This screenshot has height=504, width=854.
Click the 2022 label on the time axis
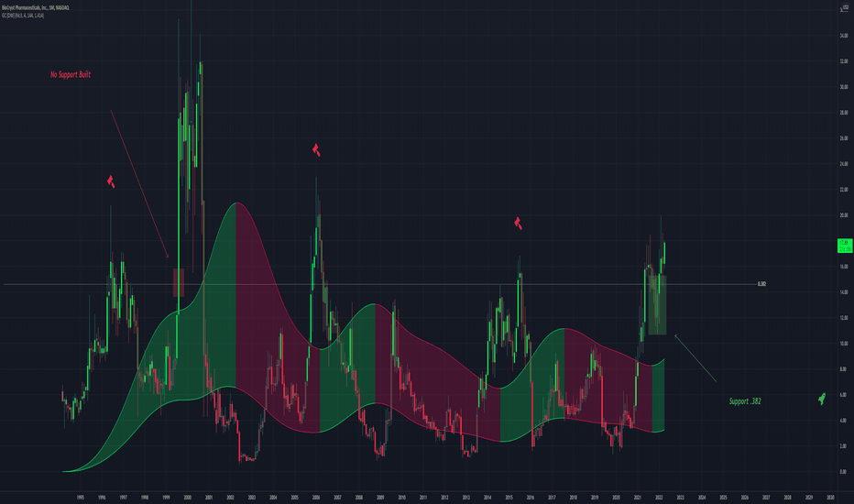[659, 497]
